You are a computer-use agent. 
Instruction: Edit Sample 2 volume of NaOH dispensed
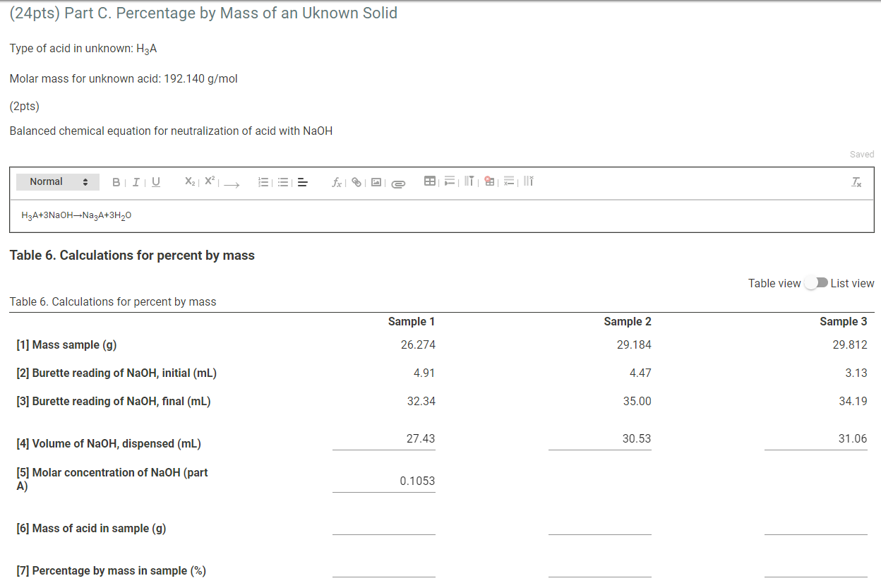click(x=600, y=439)
